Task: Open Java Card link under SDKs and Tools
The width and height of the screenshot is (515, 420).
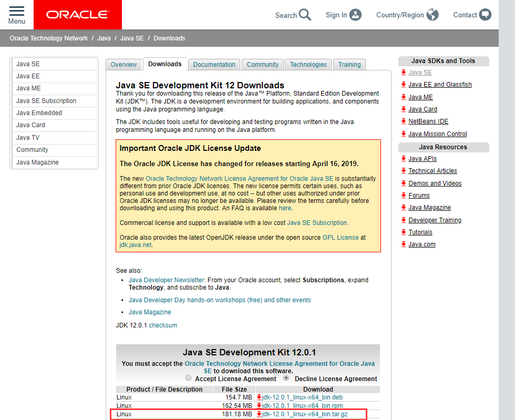Action: coord(423,109)
